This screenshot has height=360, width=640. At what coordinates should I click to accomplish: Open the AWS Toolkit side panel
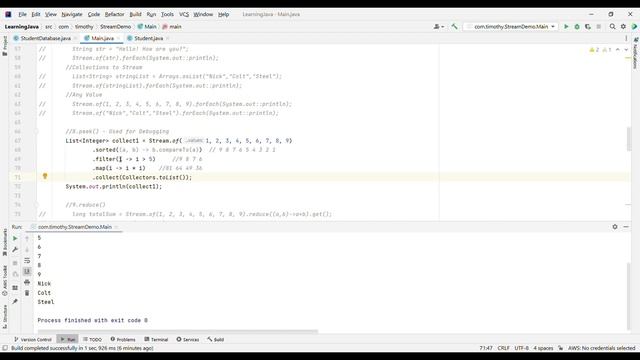click(x=5, y=280)
